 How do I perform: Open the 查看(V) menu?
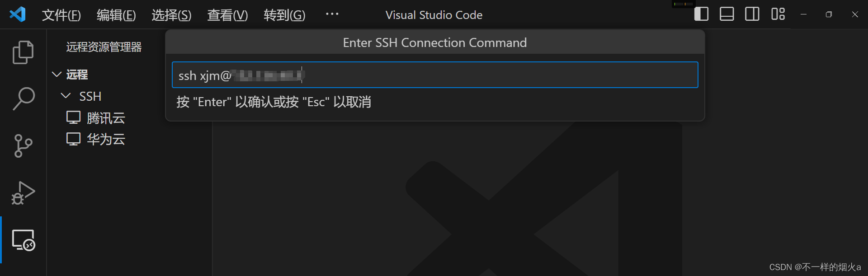click(x=227, y=15)
